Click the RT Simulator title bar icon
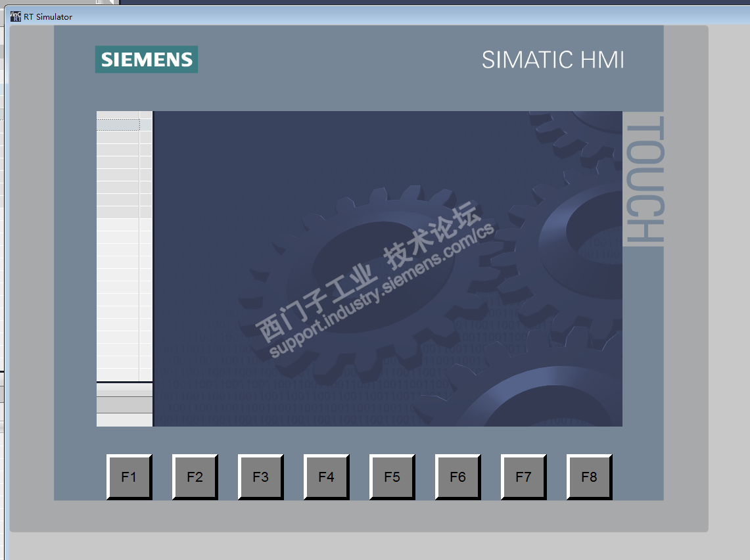Viewport: 750px width, 560px height. tap(15, 16)
